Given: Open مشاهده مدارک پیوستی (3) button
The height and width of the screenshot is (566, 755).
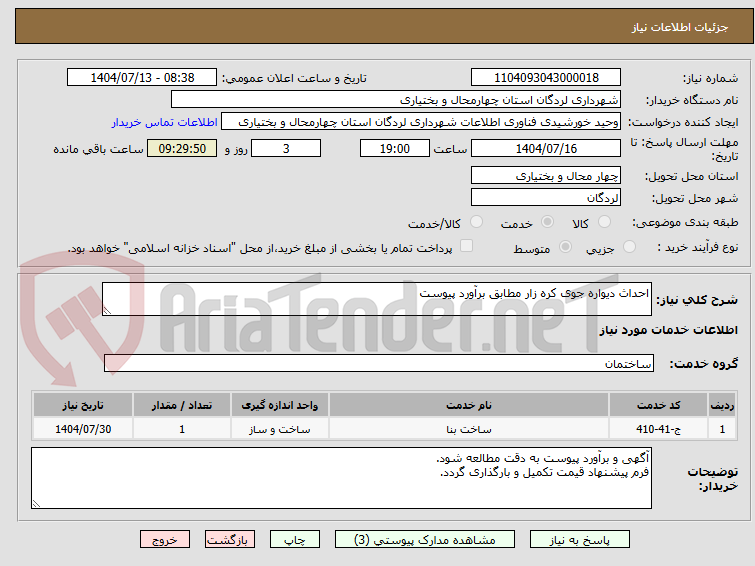Looking at the screenshot, I should pyautogui.click(x=425, y=540).
